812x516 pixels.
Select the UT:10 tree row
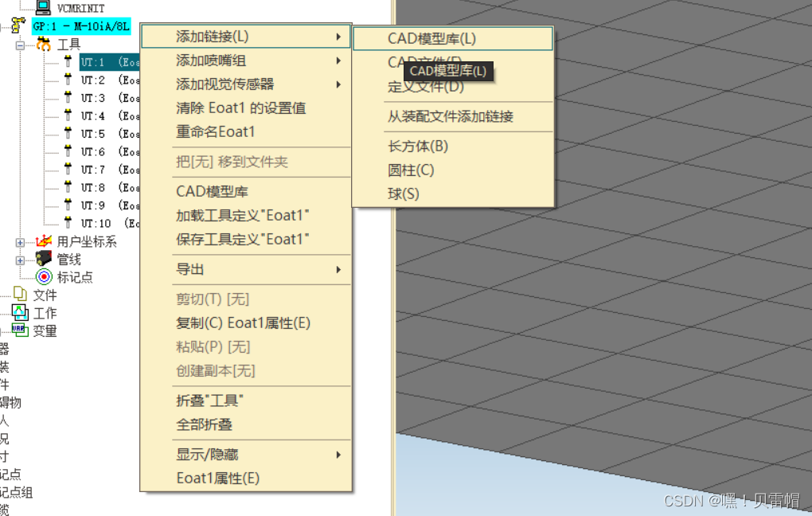(109, 223)
